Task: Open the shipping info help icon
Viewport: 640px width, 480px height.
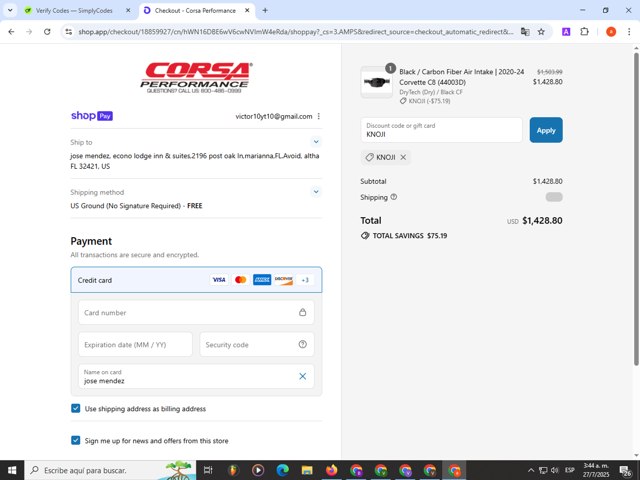Action: 393,197
